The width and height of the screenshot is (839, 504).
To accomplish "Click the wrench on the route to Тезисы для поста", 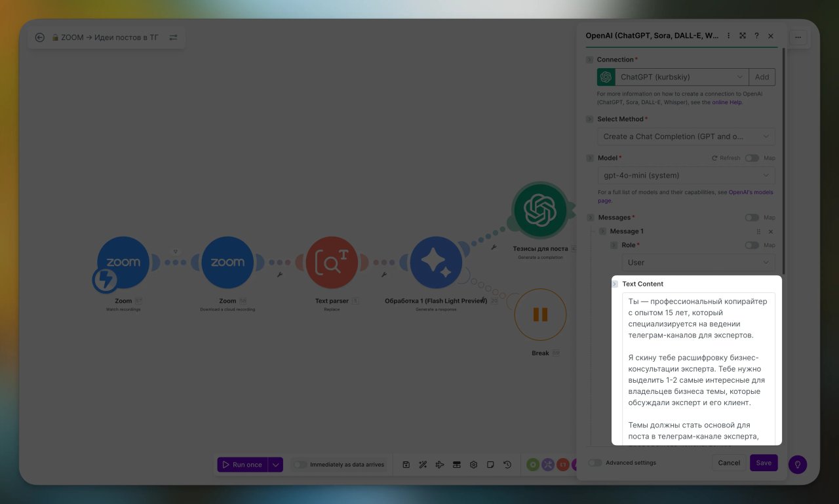I will pos(493,248).
